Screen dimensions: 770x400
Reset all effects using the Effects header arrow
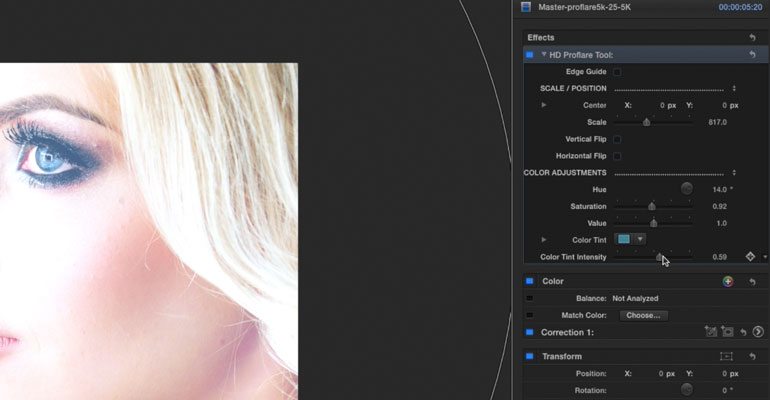[752, 37]
